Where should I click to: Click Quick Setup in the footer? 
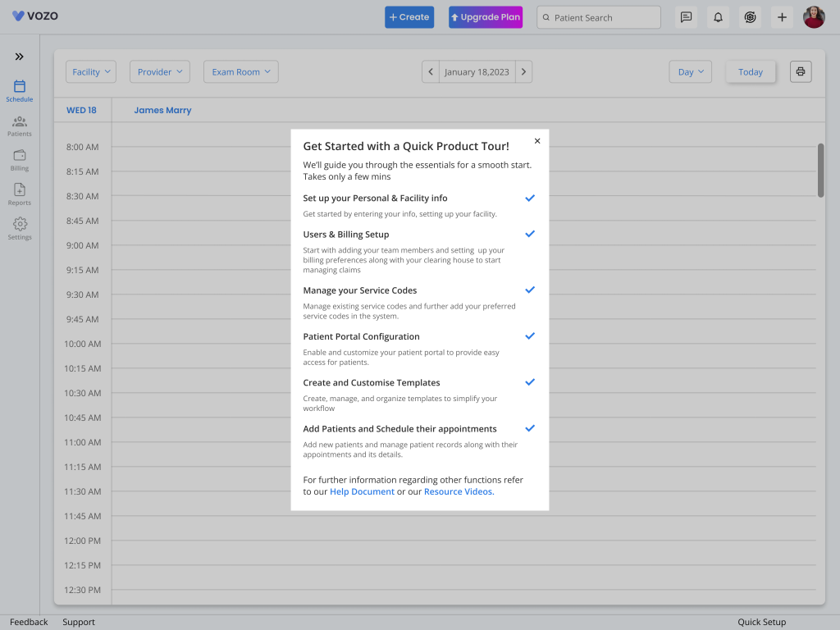[762, 622]
